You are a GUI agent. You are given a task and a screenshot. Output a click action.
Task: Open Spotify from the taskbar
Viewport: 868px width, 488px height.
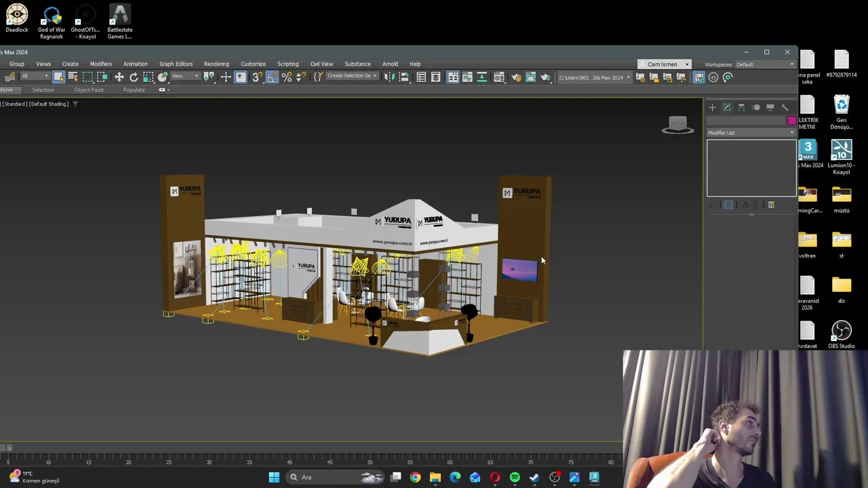pos(515,477)
